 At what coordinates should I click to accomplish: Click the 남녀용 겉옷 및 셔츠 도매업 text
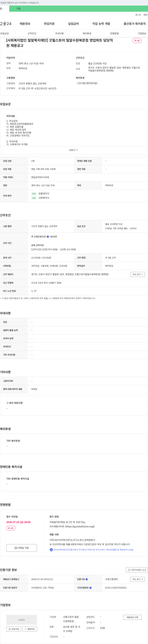coord(72,629)
